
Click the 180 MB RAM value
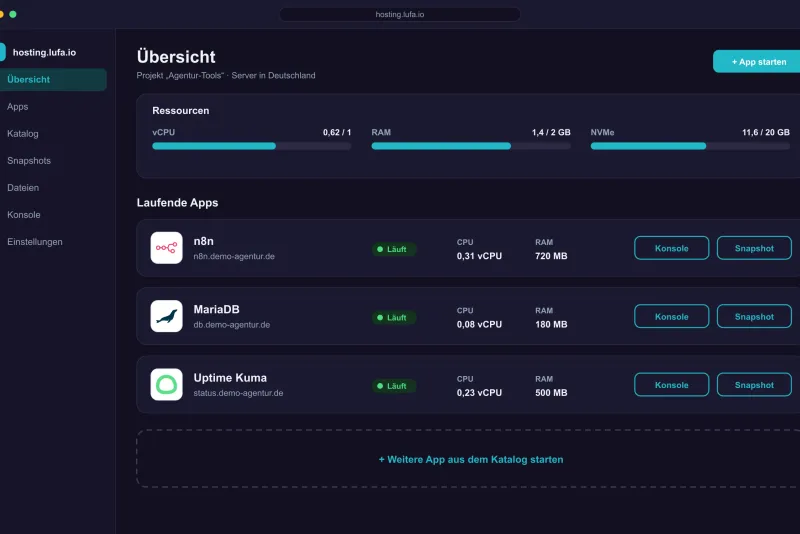(551, 324)
